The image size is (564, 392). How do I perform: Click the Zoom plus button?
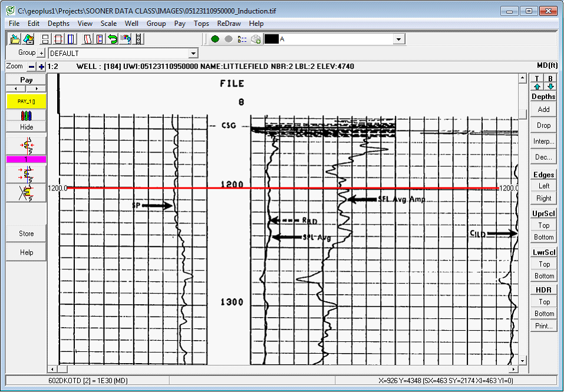[x=41, y=67]
